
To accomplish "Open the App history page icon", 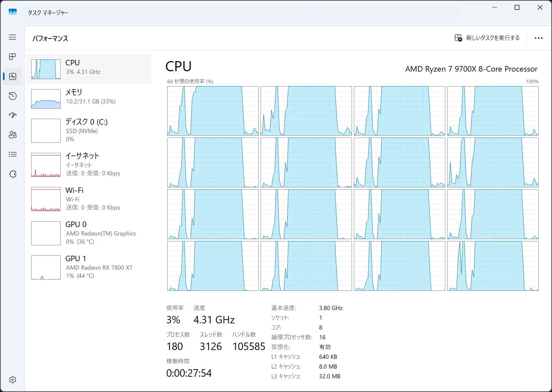I will [x=12, y=96].
